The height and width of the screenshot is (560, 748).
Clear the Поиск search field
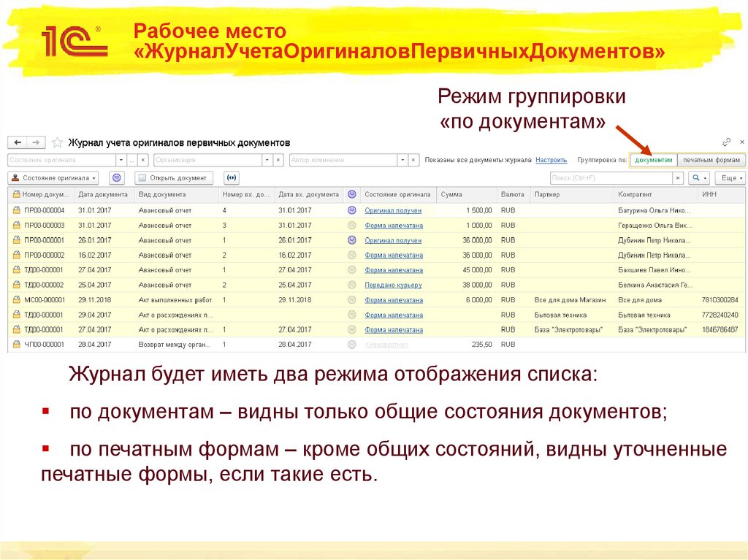(x=678, y=178)
